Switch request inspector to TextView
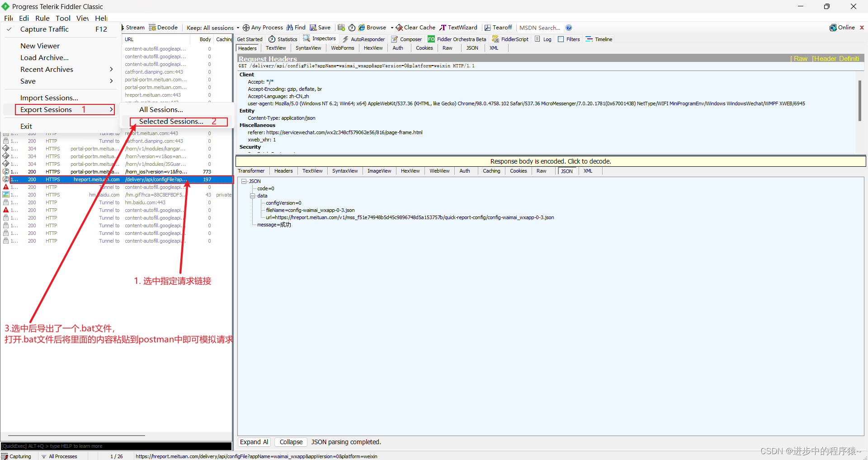The image size is (868, 460). [x=276, y=48]
